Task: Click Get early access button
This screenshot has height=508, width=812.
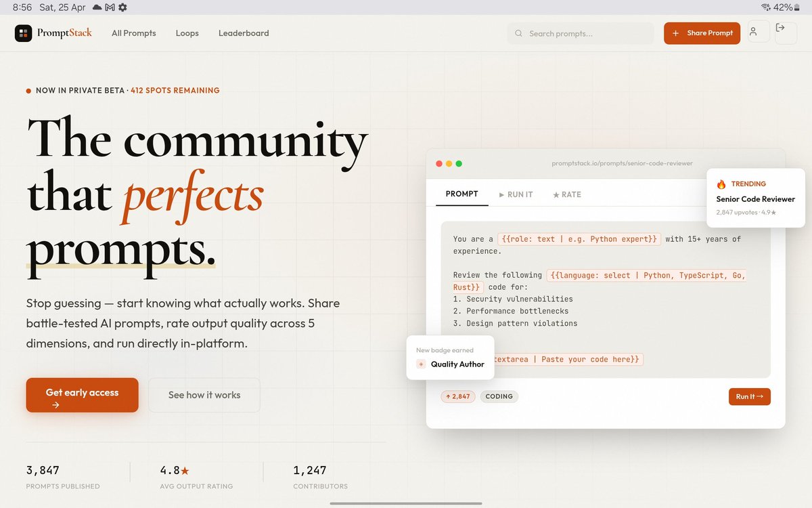Action: coord(82,395)
